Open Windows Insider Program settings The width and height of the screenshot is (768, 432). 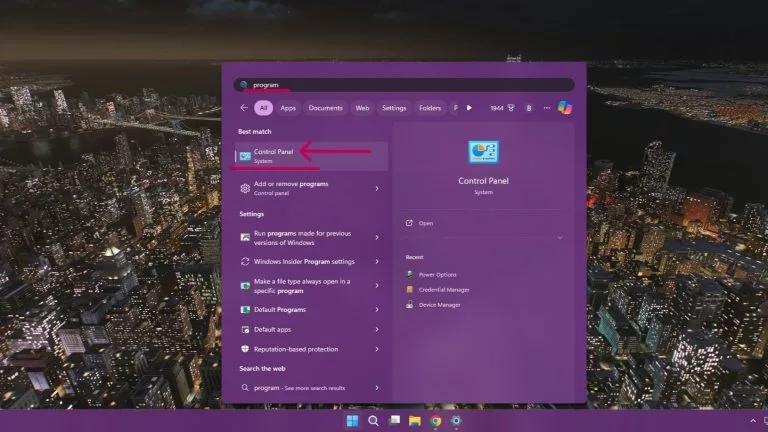pyautogui.click(x=305, y=262)
